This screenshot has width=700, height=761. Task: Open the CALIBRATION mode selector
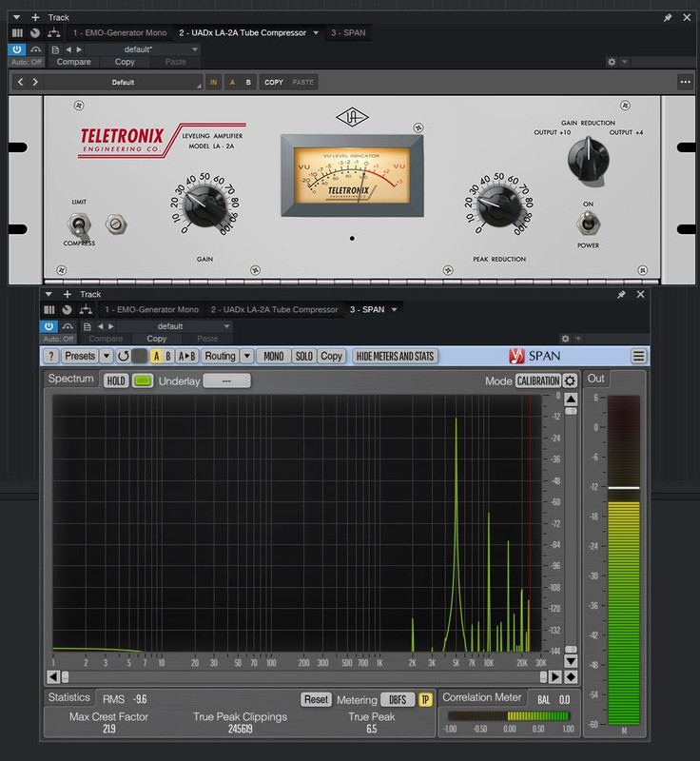coord(538,381)
